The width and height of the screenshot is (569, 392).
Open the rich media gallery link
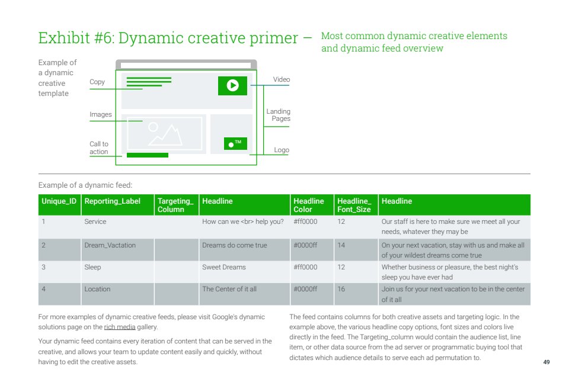pyautogui.click(x=120, y=327)
